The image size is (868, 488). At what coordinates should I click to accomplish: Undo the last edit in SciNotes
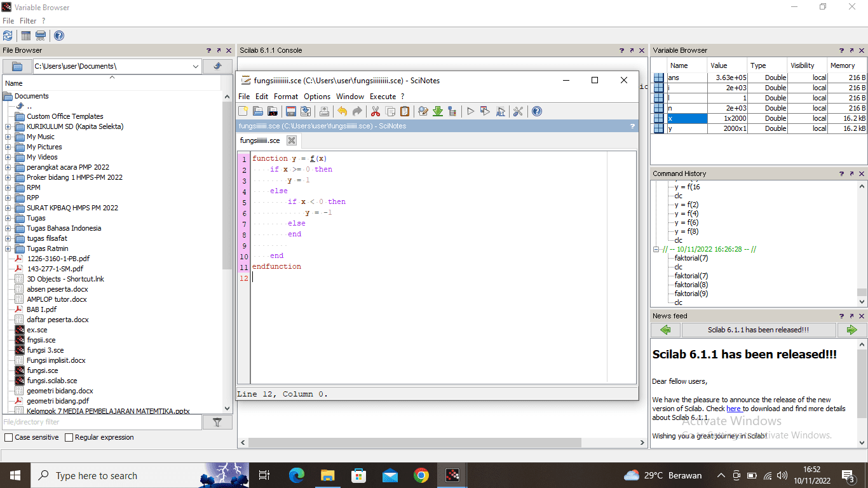342,111
